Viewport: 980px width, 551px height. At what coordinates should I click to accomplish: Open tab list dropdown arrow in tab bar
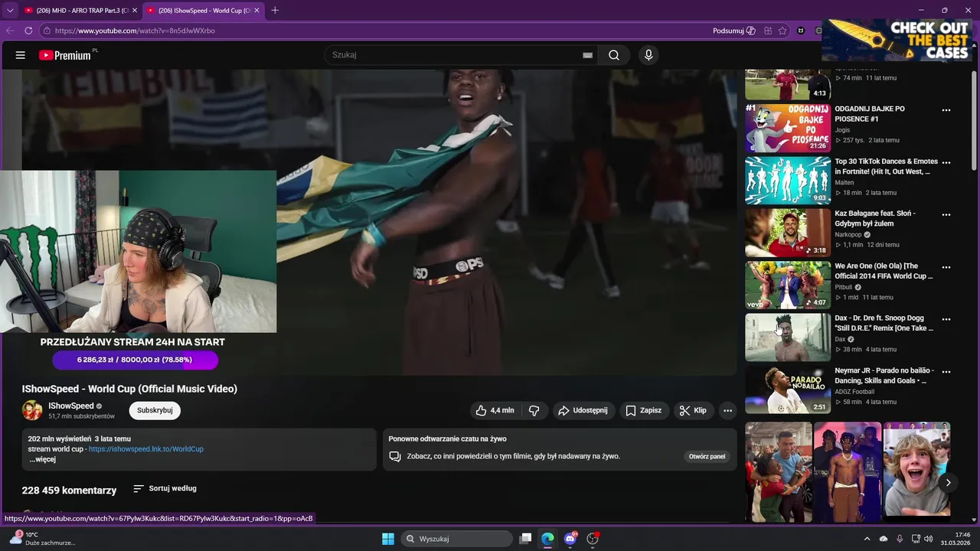[10, 10]
